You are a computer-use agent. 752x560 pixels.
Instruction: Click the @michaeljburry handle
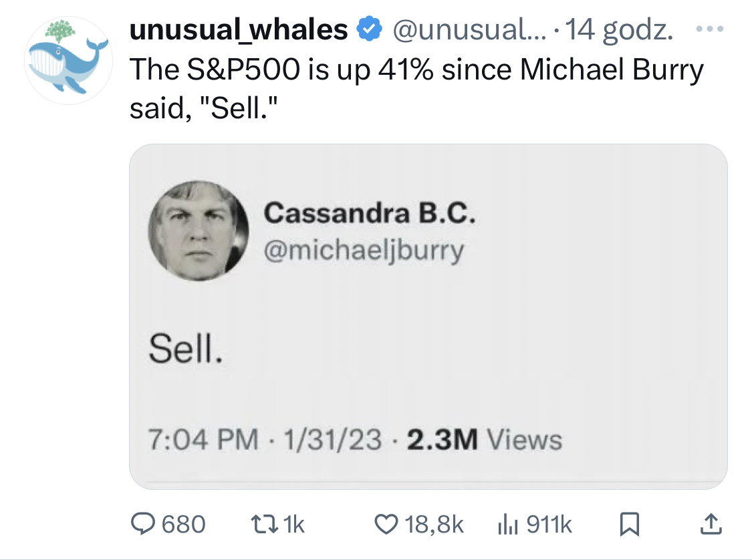(x=364, y=250)
